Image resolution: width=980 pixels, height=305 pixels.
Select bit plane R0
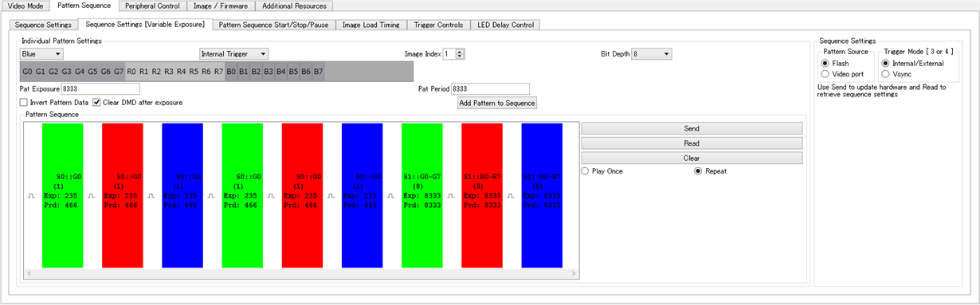[131, 72]
